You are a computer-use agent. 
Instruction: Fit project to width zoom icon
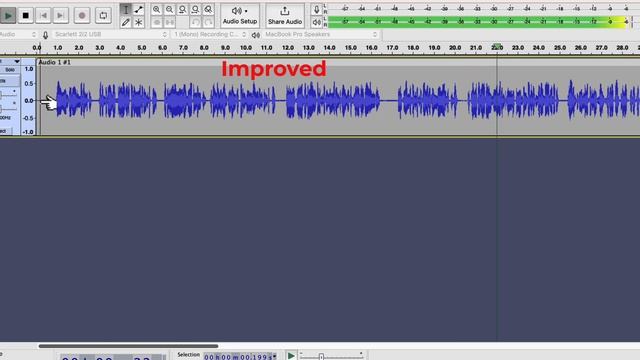click(196, 9)
